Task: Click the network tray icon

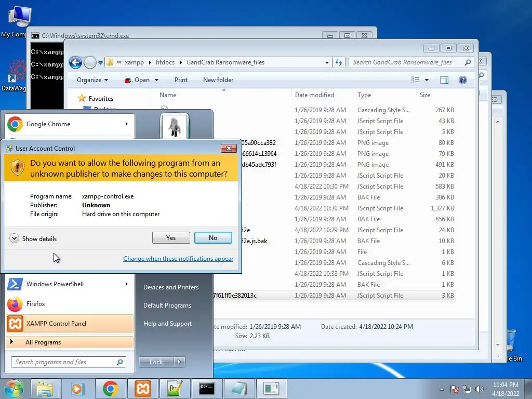Action: [x=467, y=389]
